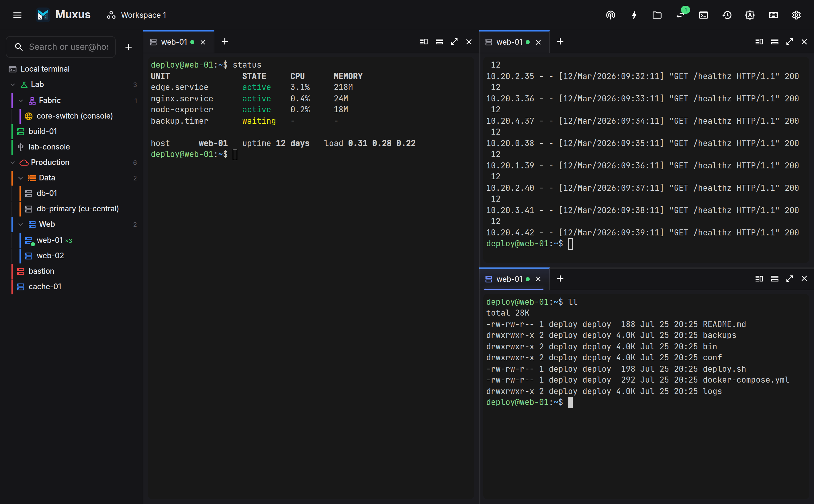Viewport: 814px width, 504px height.
Task: Click the 'waiting' state text
Action: click(x=259, y=121)
